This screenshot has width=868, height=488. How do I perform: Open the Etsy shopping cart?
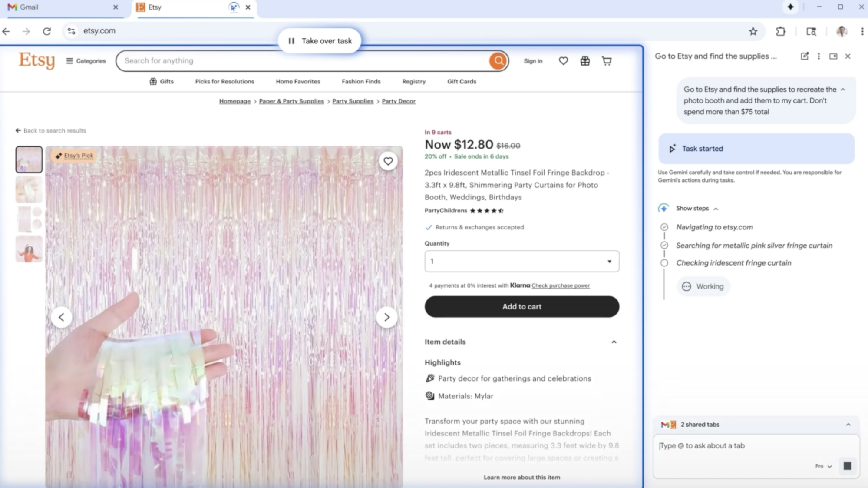(606, 61)
